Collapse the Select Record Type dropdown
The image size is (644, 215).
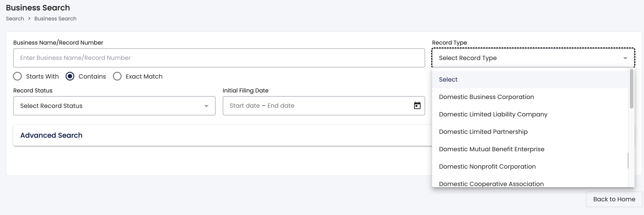(533, 58)
